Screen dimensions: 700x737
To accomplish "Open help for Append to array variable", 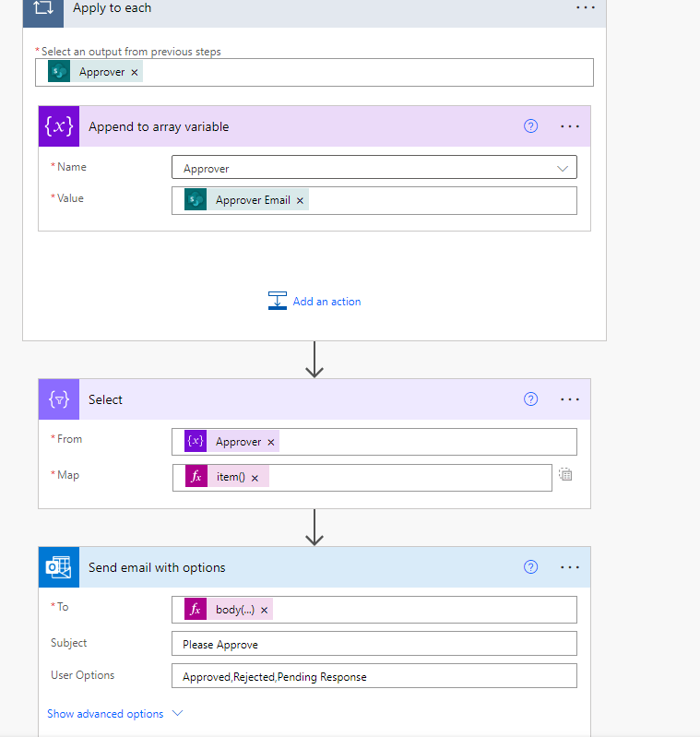I will [x=530, y=126].
